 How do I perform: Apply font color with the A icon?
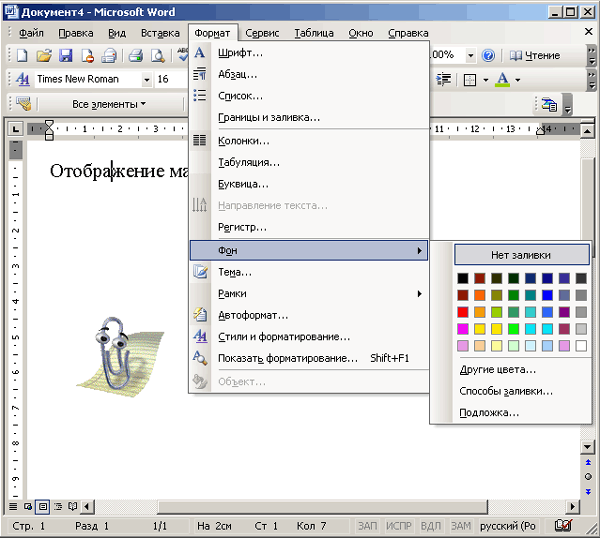pos(502,80)
